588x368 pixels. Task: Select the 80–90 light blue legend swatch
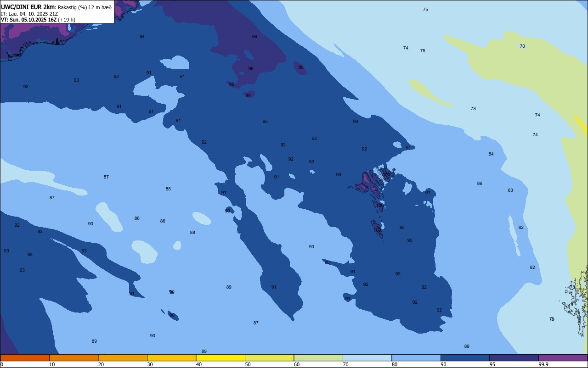[416, 357]
